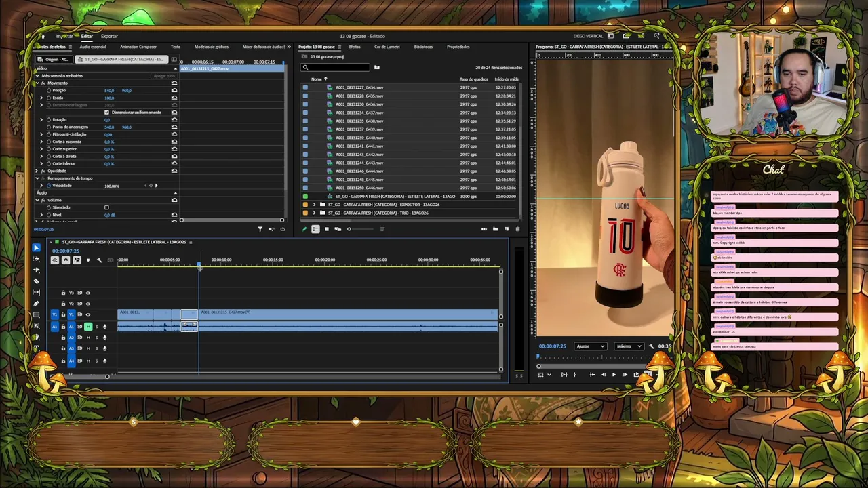Switch Project panel to list view
Viewport: 868px width, 488px height.
pyautogui.click(x=315, y=229)
